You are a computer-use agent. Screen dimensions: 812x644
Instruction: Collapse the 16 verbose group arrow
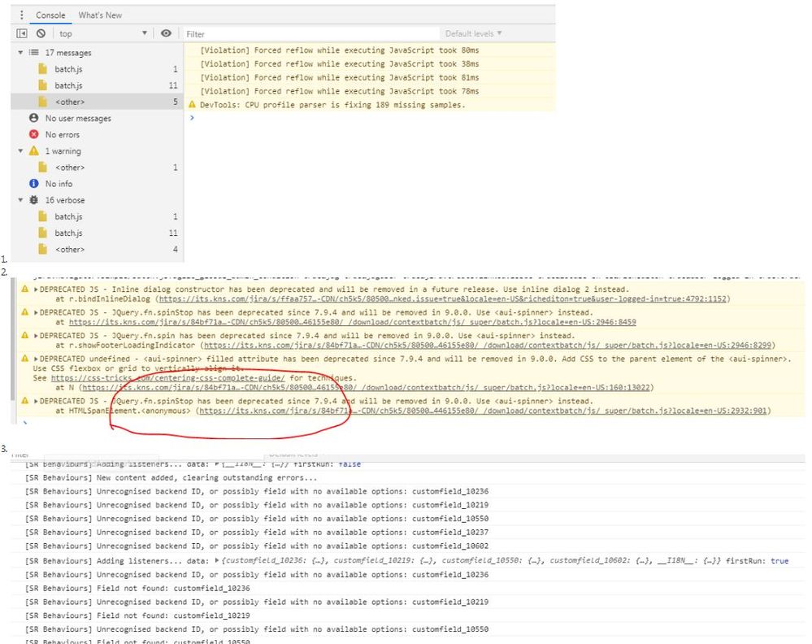pos(20,200)
